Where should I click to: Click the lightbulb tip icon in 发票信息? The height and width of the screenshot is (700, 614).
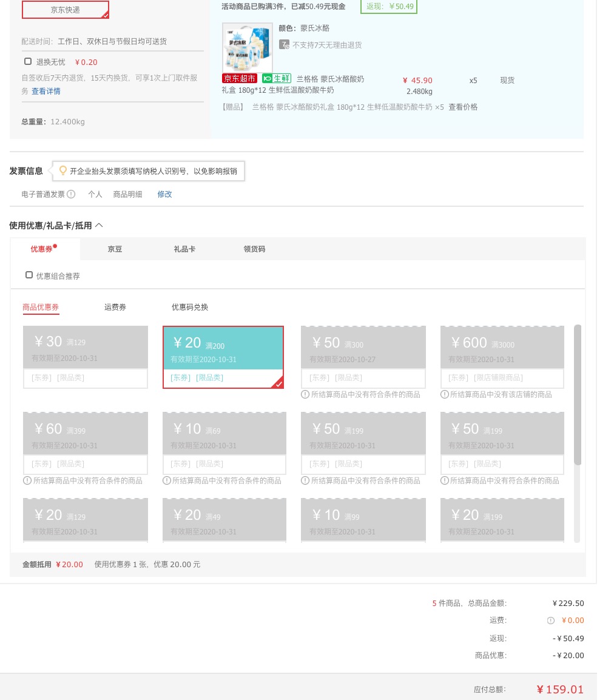63,170
